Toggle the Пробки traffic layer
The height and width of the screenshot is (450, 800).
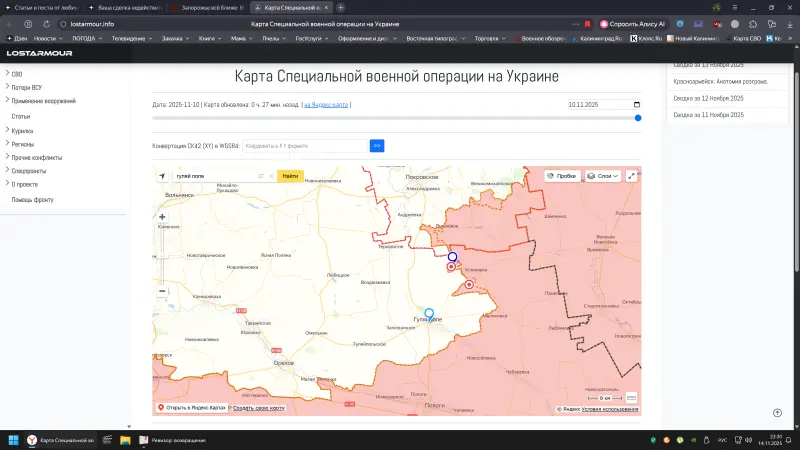562,176
